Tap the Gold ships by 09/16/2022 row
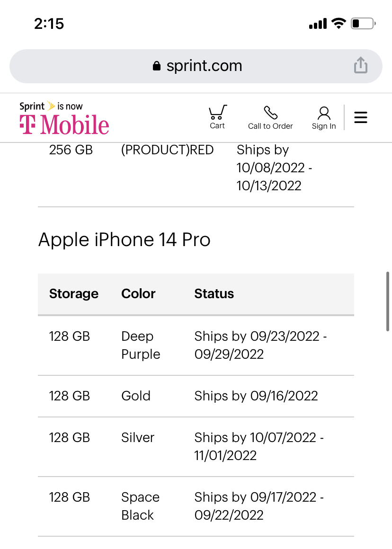The width and height of the screenshot is (392, 549). [196, 396]
